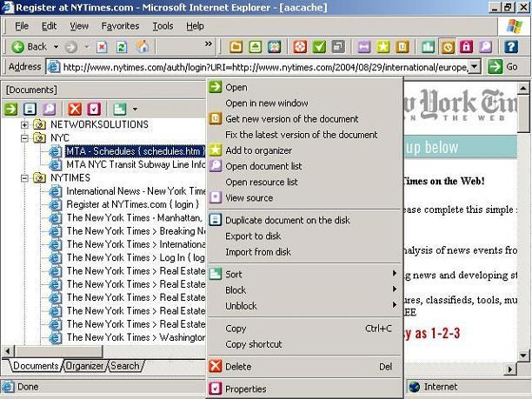Click purple magnifier icon in Documents panel
Image resolution: width=532 pixels, height=399 pixels.
point(50,109)
